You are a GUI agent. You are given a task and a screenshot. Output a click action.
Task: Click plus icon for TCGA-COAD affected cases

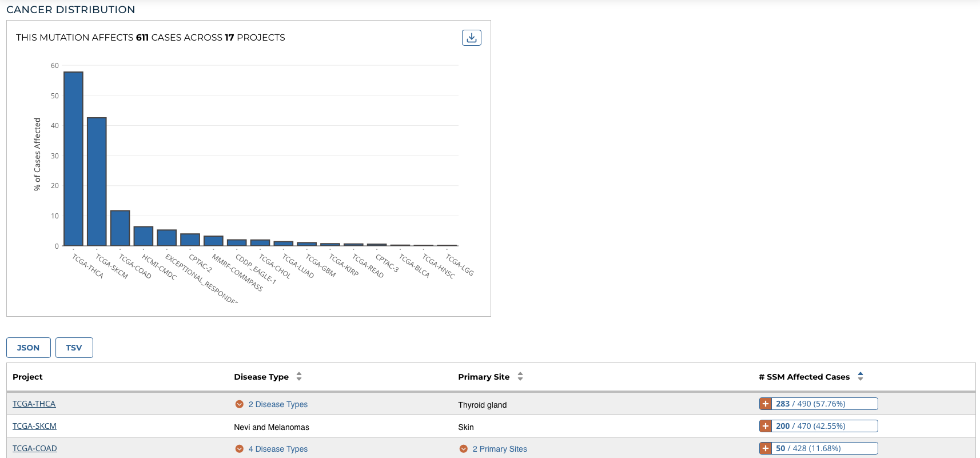[766, 448]
